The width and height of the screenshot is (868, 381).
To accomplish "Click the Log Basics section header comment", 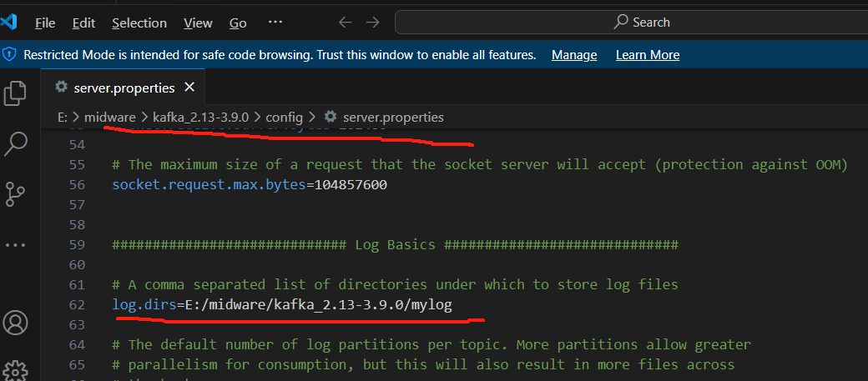I will [x=396, y=244].
